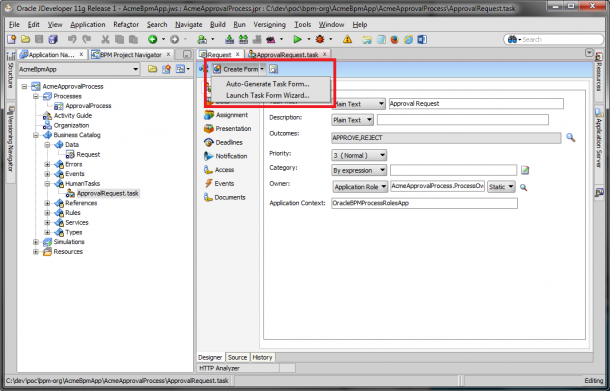The width and height of the screenshot is (610, 391).
Task: Collapse the AcmeApprovalProcess tree node
Action: (x=25, y=86)
